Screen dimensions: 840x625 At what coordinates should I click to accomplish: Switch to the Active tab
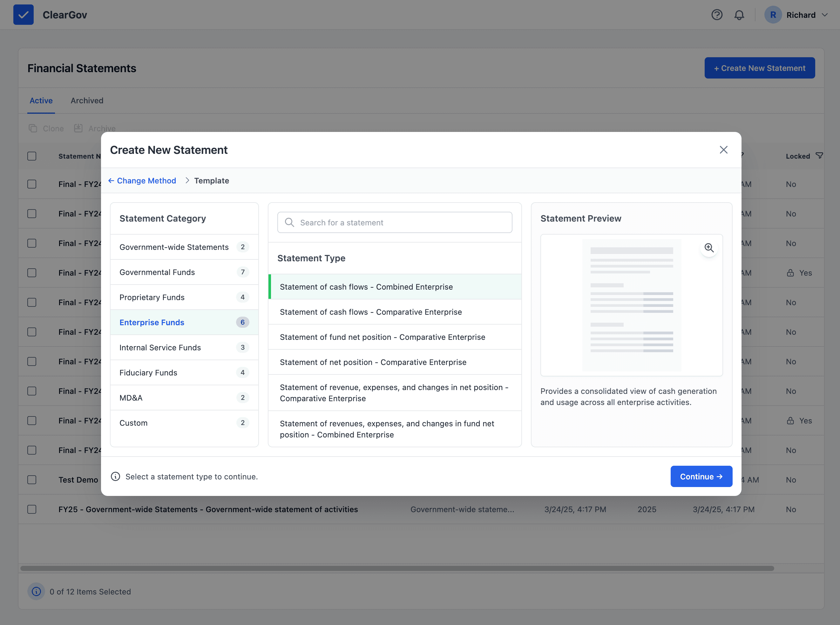coord(41,101)
